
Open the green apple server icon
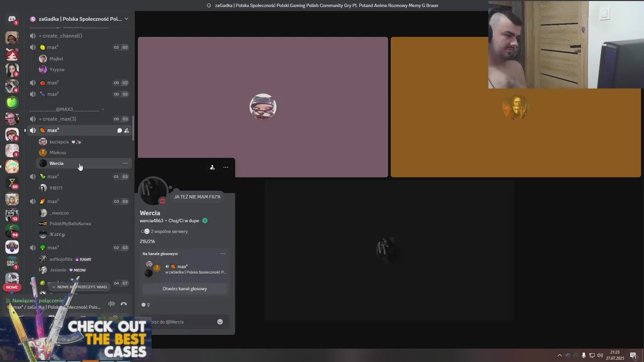12,102
